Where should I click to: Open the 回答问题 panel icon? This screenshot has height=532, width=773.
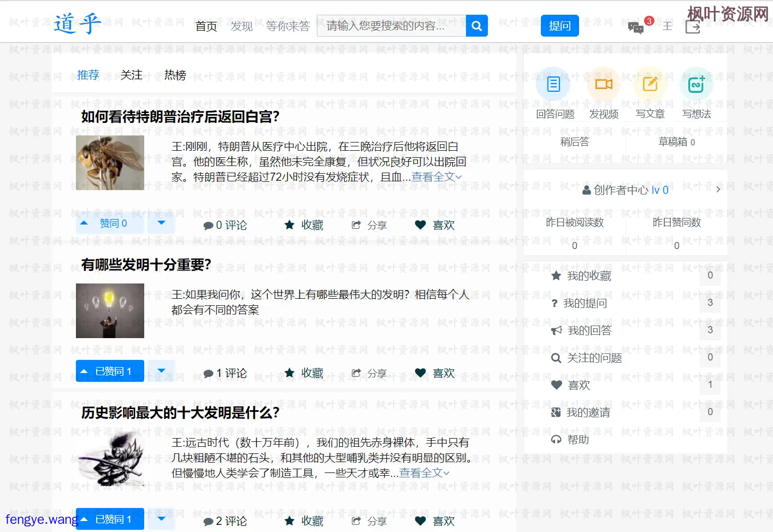(553, 84)
